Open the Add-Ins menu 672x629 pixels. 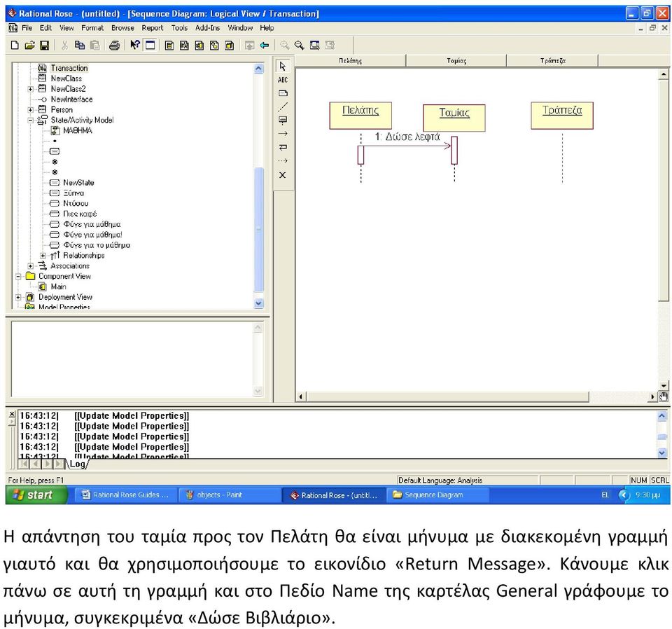click(207, 28)
